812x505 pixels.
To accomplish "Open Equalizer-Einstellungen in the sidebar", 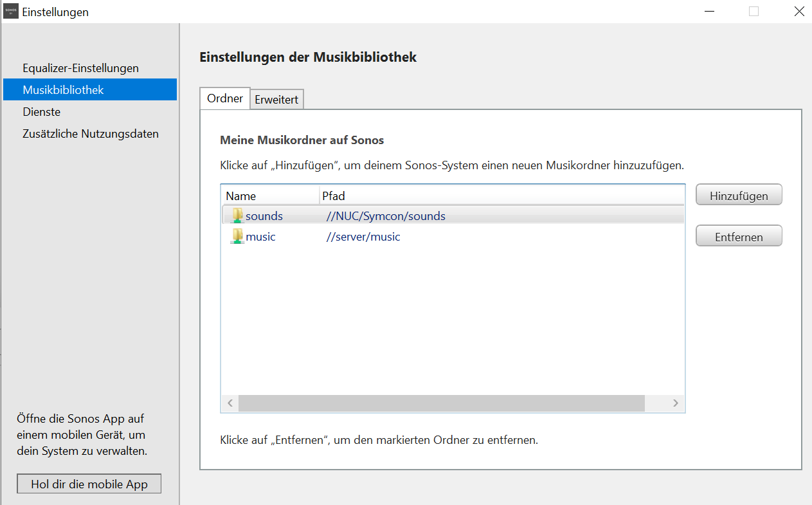I will point(80,68).
